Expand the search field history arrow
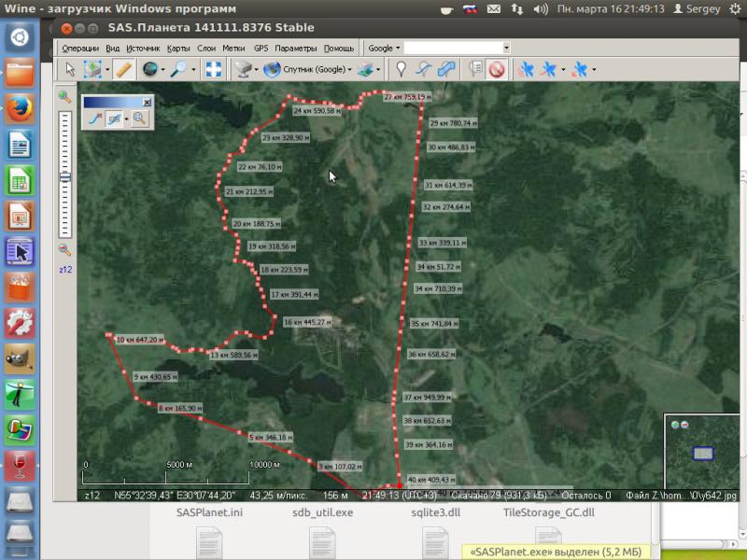This screenshot has width=747, height=560. tap(506, 49)
